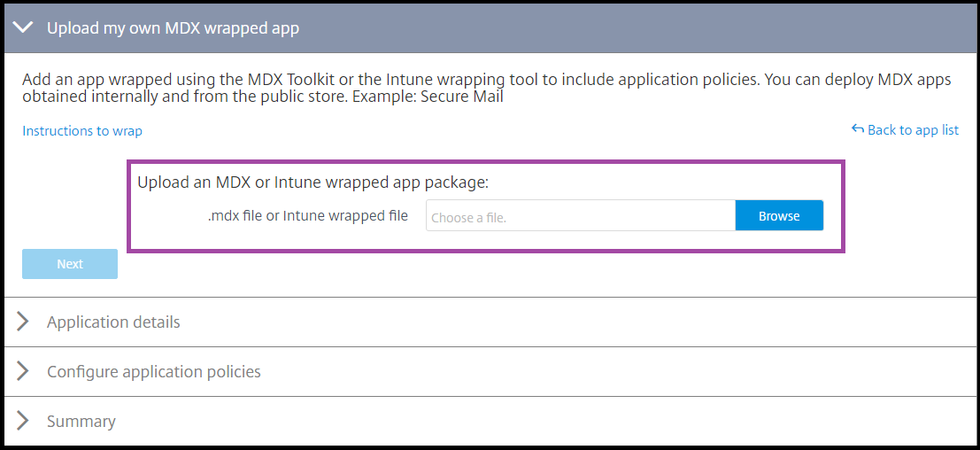The height and width of the screenshot is (450, 980).
Task: Click the 'Upload an MDX or Intune wrapped app package' heading
Action: (313, 182)
